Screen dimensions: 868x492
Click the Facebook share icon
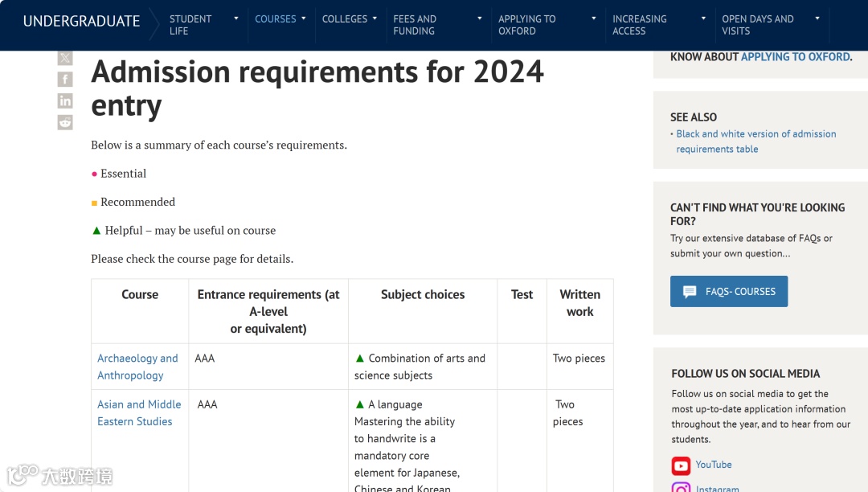click(65, 80)
